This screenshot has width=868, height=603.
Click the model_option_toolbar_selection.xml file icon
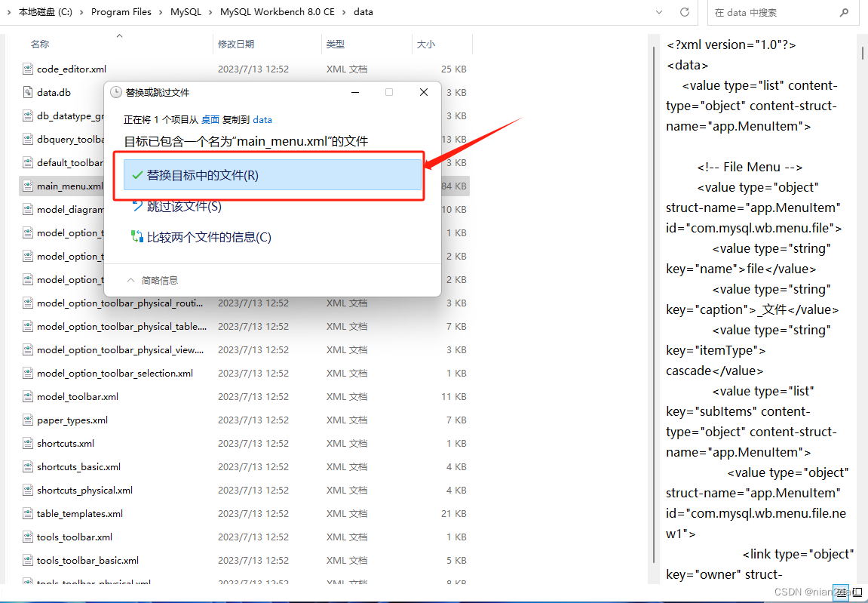tap(28, 373)
